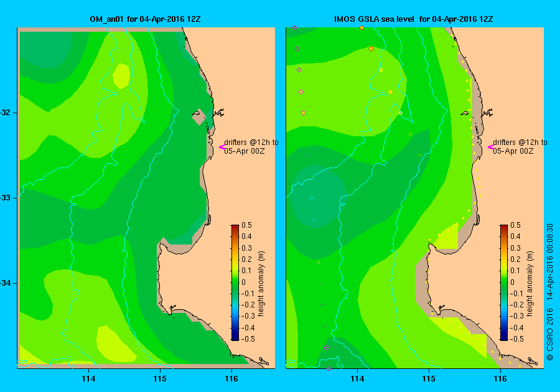560x392 pixels.
Task: Click the topmost red-ringed drifter marker in IMOS GSLA
Action: (362, 28)
